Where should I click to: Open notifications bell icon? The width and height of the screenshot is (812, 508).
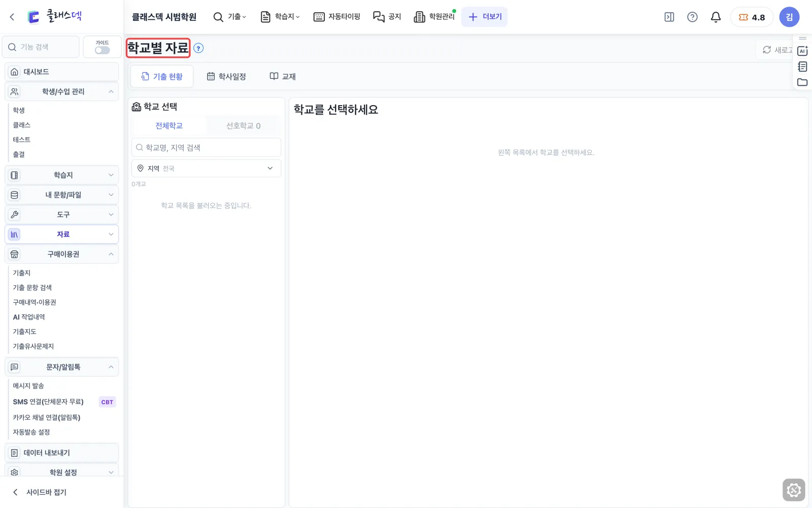pos(716,17)
